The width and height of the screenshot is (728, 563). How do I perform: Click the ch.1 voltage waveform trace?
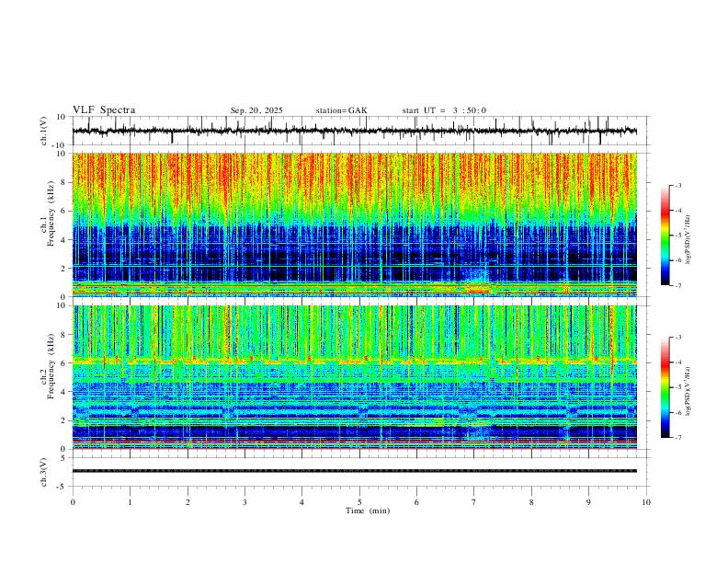[355, 131]
